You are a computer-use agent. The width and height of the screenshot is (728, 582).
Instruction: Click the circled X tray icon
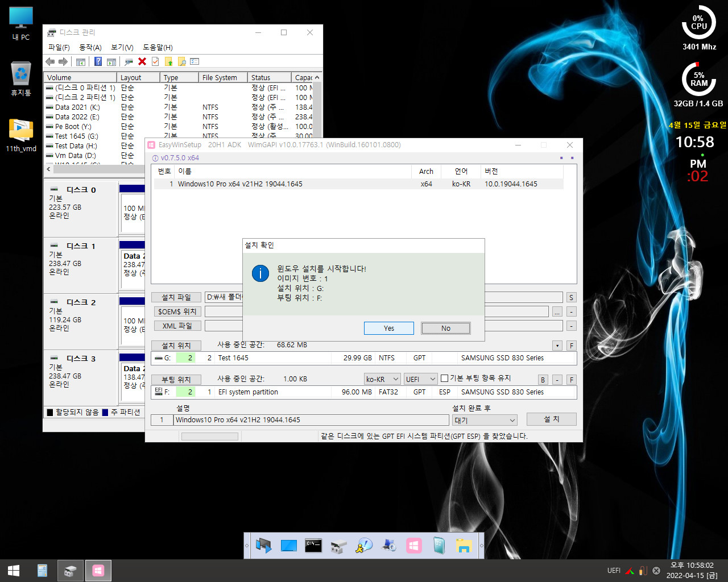pos(656,571)
